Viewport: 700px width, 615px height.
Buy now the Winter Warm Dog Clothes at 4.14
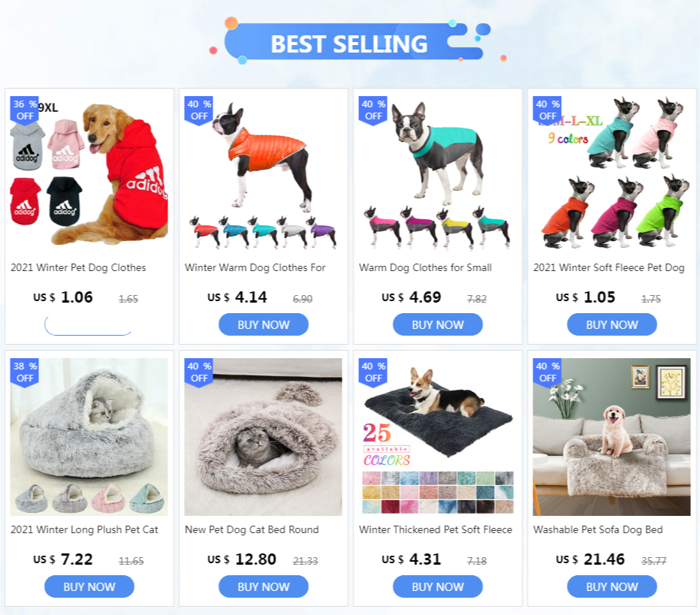tap(264, 324)
